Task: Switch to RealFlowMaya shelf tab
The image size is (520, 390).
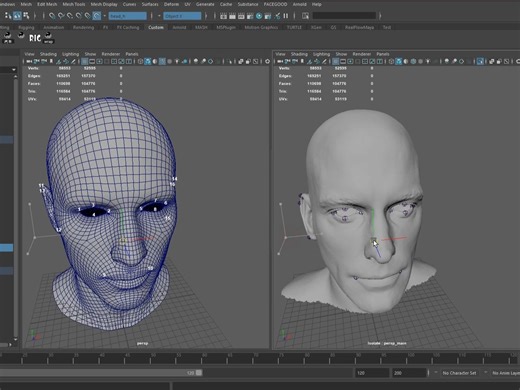Action: tap(359, 27)
